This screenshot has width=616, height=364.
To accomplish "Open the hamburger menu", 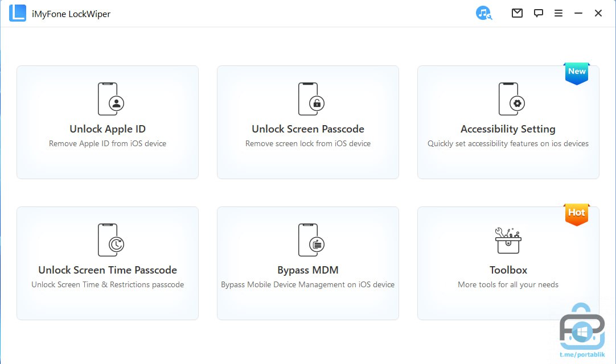I will (x=558, y=13).
